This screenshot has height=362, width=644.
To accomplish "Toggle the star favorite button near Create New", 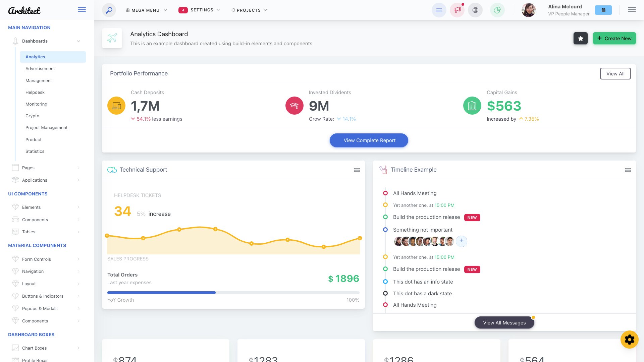I will tap(581, 38).
